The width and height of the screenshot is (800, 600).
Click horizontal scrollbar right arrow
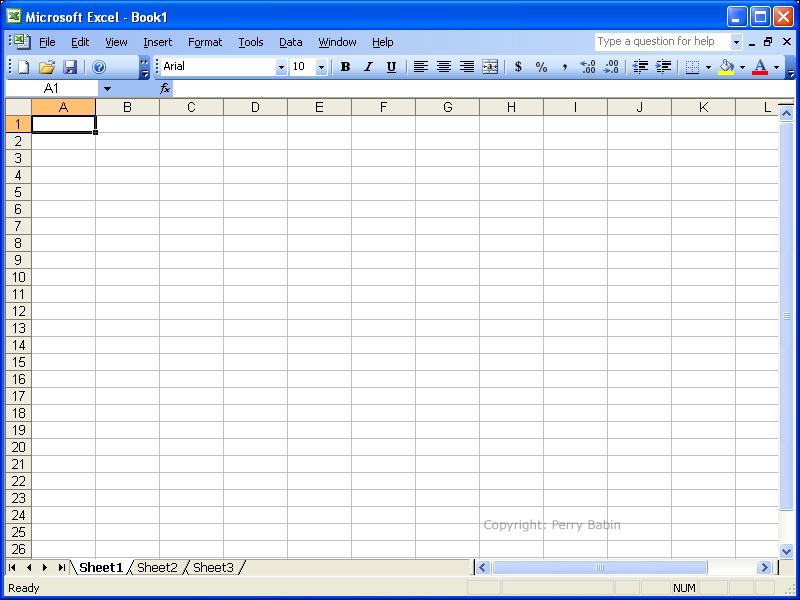tap(764, 567)
